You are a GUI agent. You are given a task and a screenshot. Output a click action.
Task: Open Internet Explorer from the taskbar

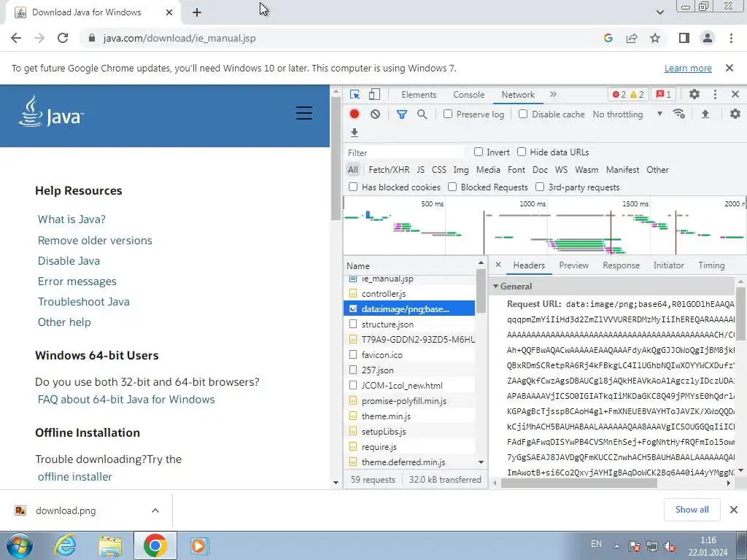(x=65, y=545)
